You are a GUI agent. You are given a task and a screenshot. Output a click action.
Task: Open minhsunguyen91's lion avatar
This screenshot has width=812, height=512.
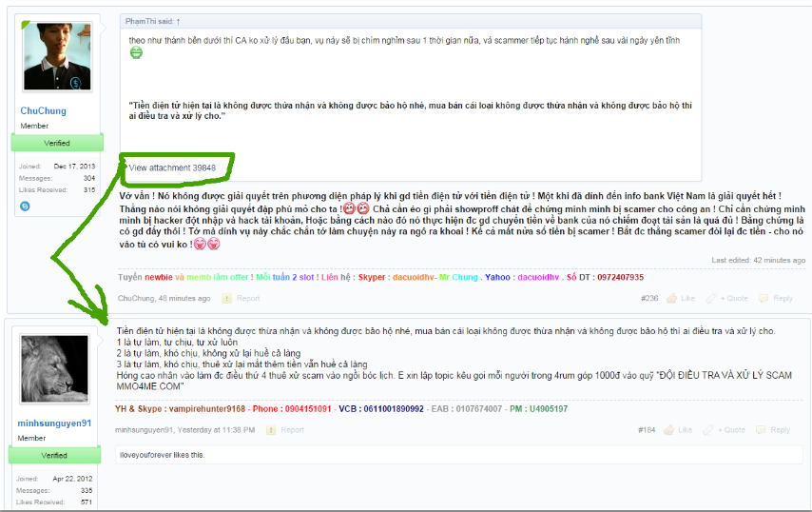point(54,368)
